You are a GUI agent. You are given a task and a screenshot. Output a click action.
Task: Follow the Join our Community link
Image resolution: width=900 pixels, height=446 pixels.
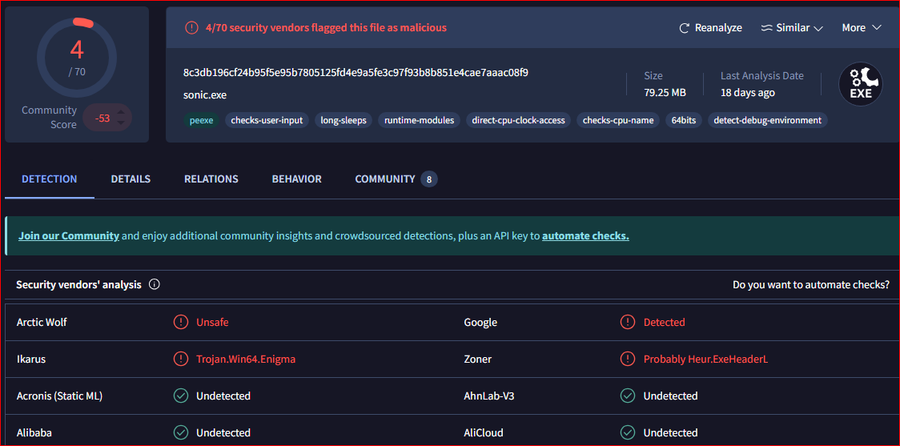(x=68, y=236)
